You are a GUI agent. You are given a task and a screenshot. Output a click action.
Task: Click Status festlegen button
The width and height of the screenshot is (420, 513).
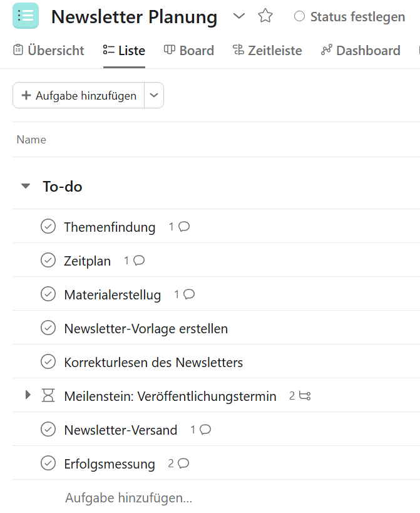tap(349, 16)
